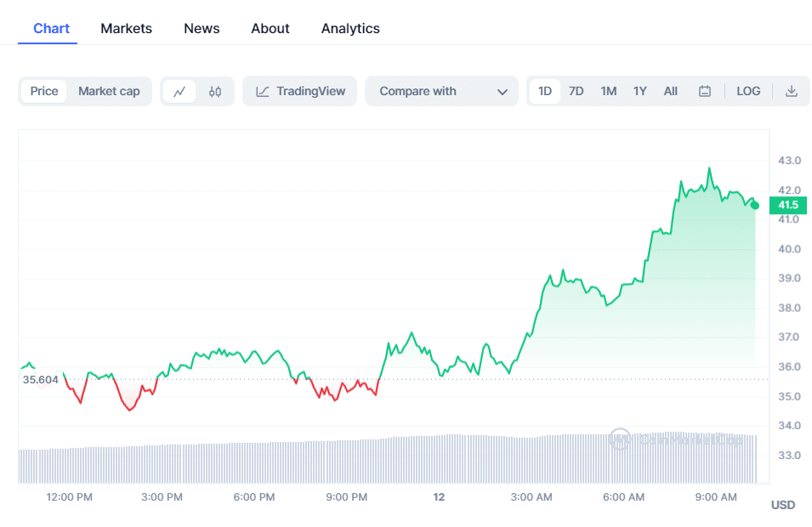This screenshot has height=527, width=812.
Task: Open the Analytics tab
Action: (x=350, y=29)
